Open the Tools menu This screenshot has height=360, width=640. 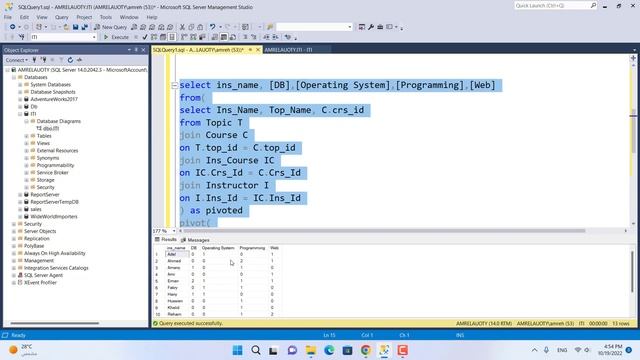pyautogui.click(x=106, y=17)
